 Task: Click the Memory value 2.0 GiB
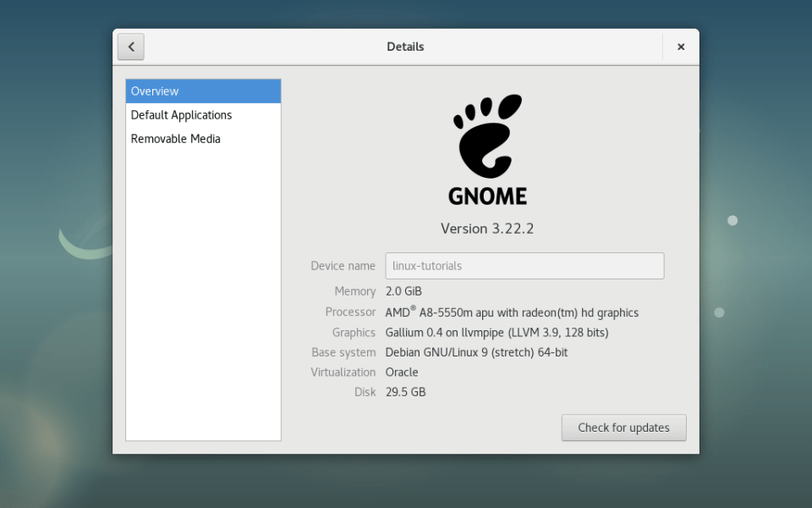click(403, 290)
